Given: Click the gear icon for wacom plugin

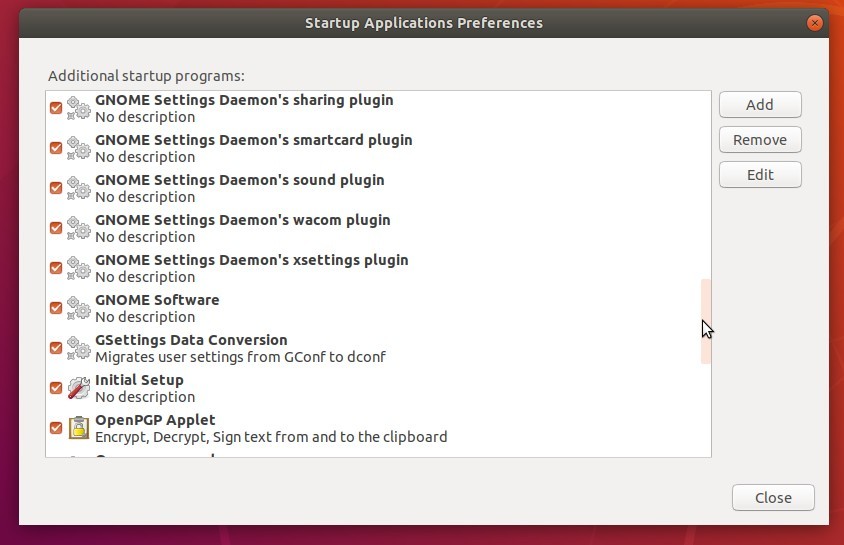Looking at the screenshot, I should [x=79, y=228].
